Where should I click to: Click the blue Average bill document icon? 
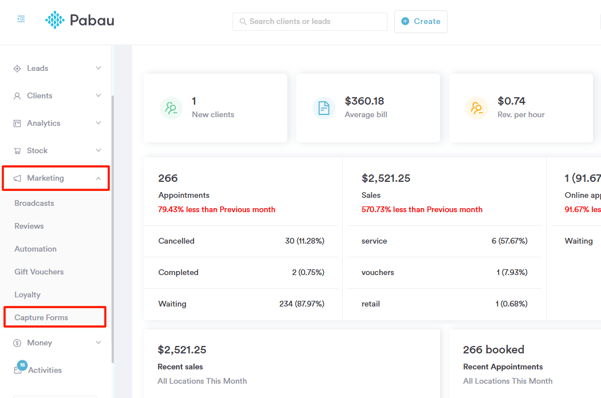(324, 108)
